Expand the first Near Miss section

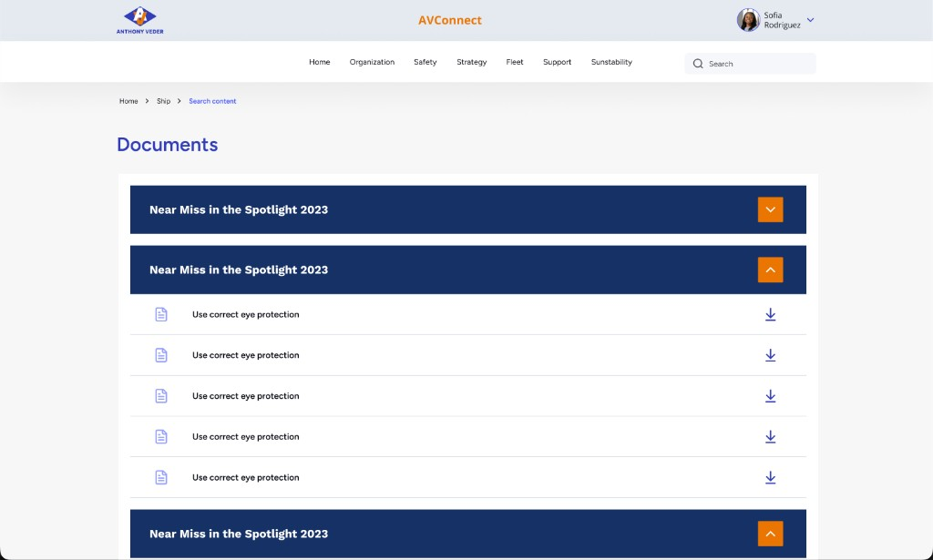[x=770, y=209]
